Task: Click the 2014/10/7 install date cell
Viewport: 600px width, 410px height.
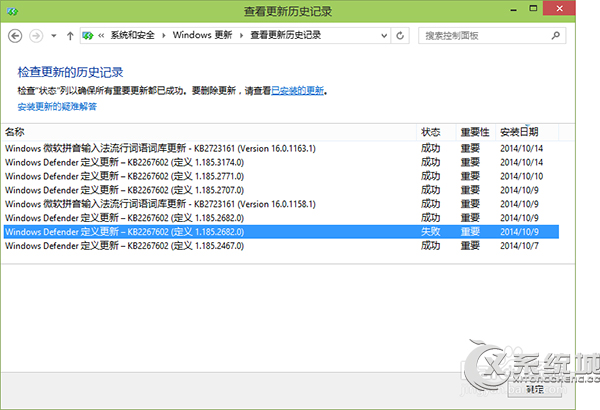Action: 519,246
